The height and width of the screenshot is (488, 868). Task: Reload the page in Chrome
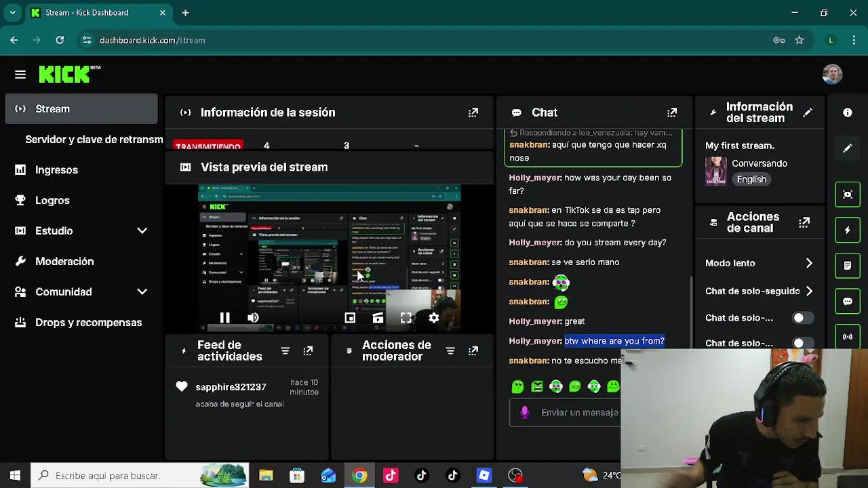[60, 40]
